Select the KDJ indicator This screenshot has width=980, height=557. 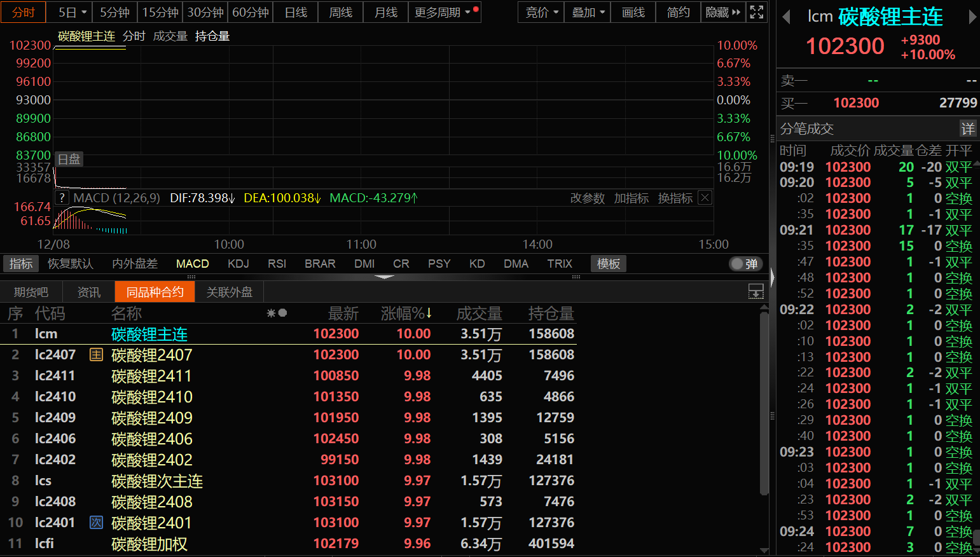238,264
